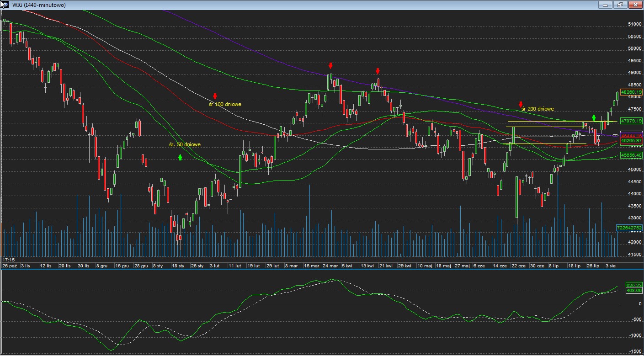Image resolution: width=644 pixels, height=356 pixels.
Task: Click the red arrow above śr 200 dniowe
Action: pos(521,104)
